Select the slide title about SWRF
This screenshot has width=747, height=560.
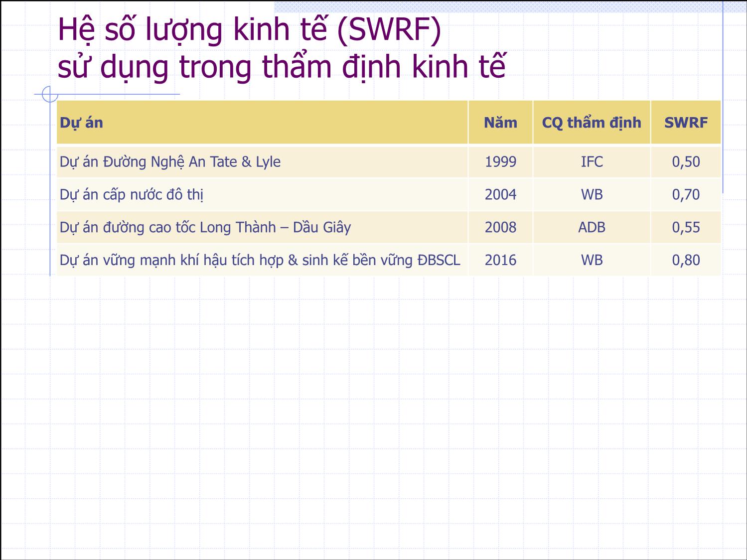coord(282,48)
